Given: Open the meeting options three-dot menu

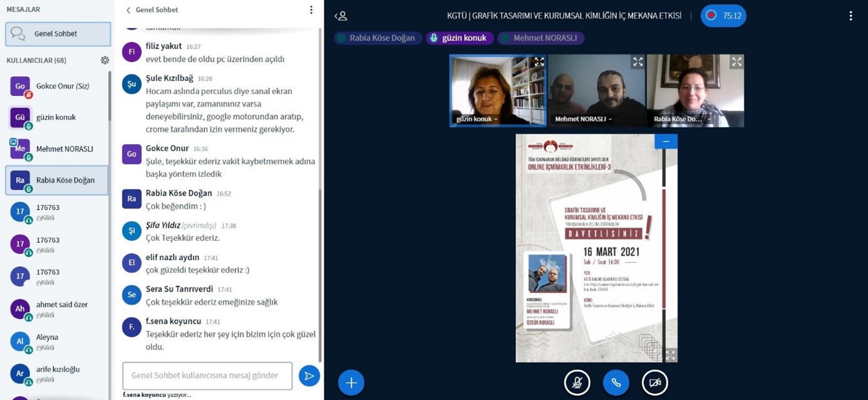Looking at the screenshot, I should pyautogui.click(x=850, y=16).
